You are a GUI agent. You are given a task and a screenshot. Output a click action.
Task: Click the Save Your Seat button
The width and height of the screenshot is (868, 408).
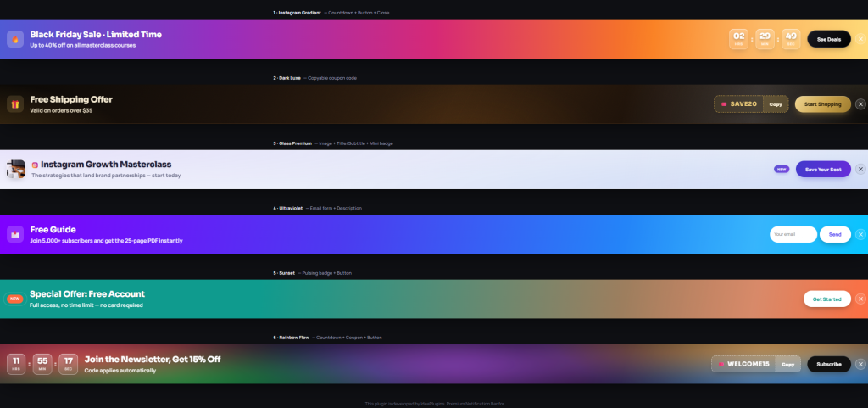click(x=823, y=170)
